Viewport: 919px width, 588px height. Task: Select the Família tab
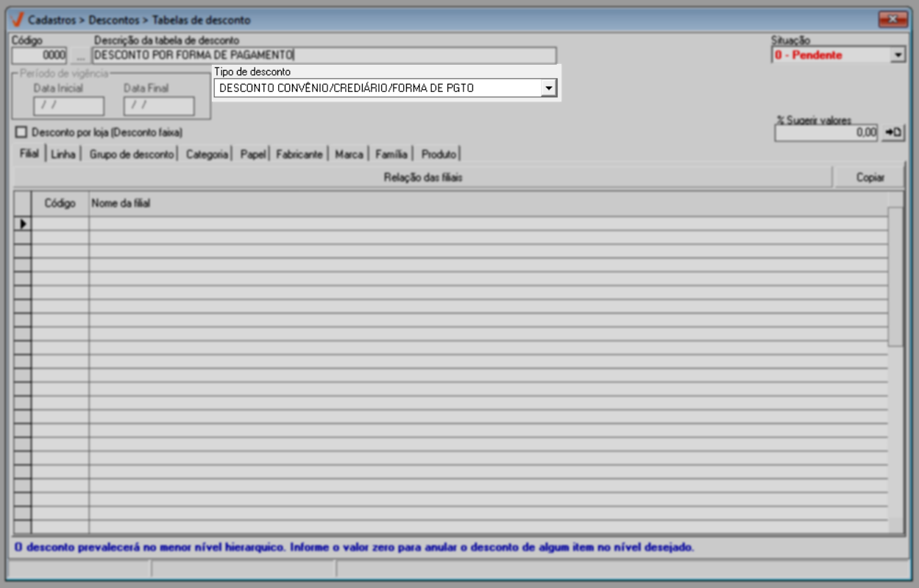[x=391, y=155]
